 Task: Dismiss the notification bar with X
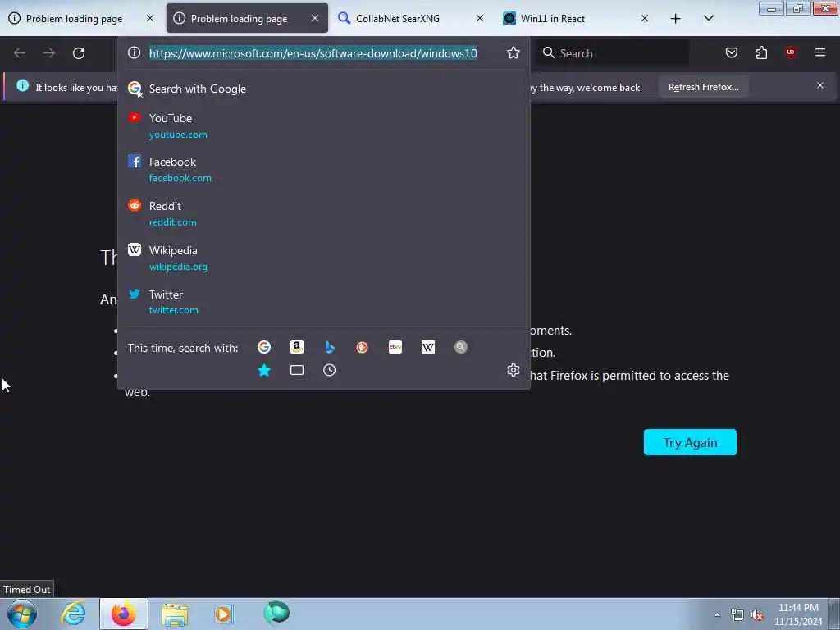(820, 85)
